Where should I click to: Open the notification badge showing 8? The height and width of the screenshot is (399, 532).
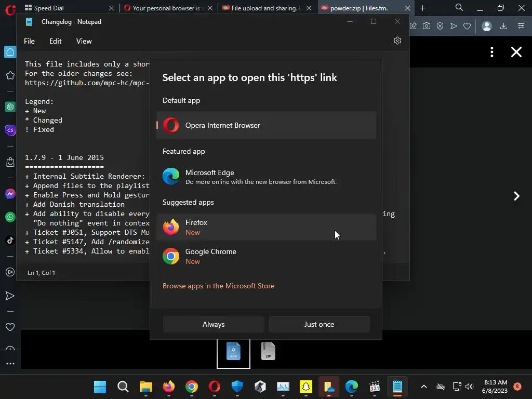(517, 387)
